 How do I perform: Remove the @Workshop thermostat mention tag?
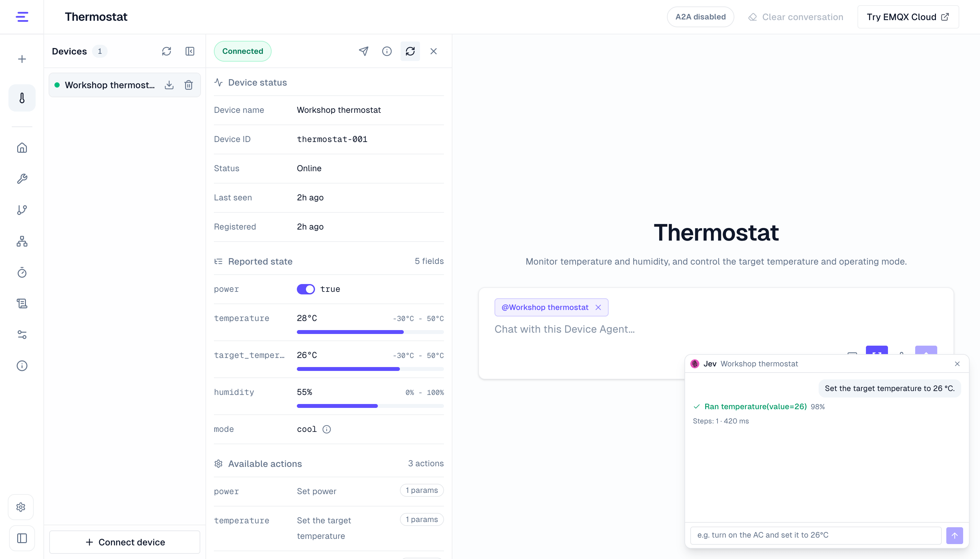(x=598, y=307)
